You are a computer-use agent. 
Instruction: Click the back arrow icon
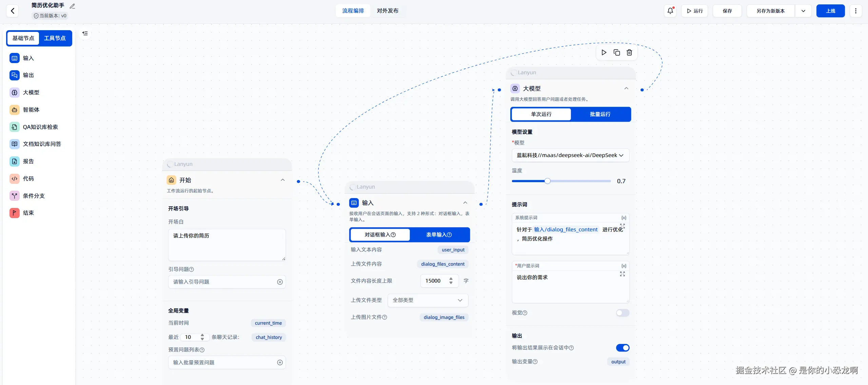pos(13,11)
